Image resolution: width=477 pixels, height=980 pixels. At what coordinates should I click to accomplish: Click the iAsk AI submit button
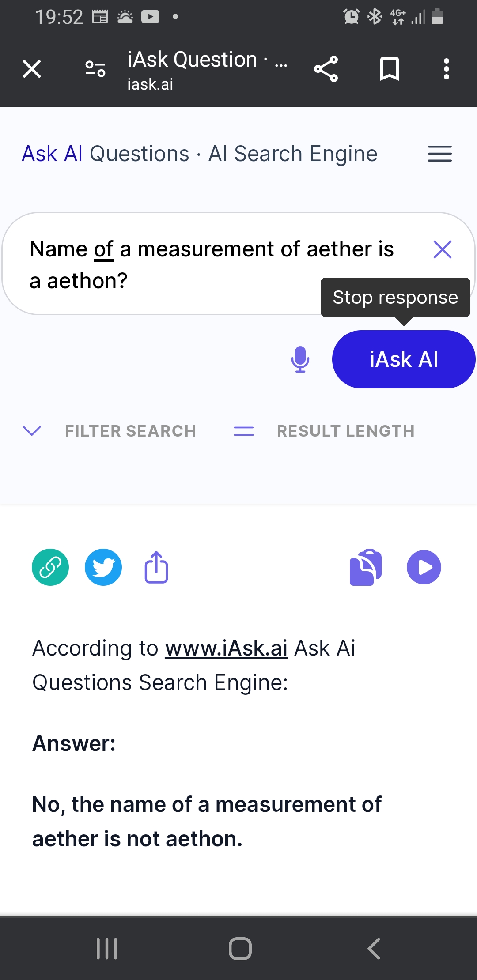(404, 359)
